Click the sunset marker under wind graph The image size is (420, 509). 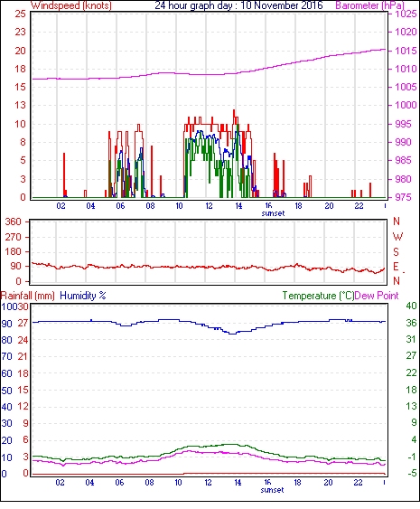pyautogui.click(x=273, y=213)
